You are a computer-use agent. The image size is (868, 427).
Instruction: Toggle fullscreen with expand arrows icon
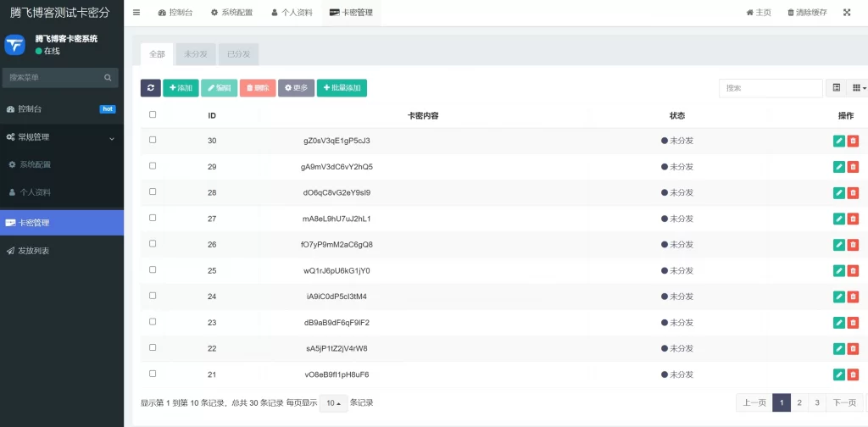pyautogui.click(x=847, y=13)
